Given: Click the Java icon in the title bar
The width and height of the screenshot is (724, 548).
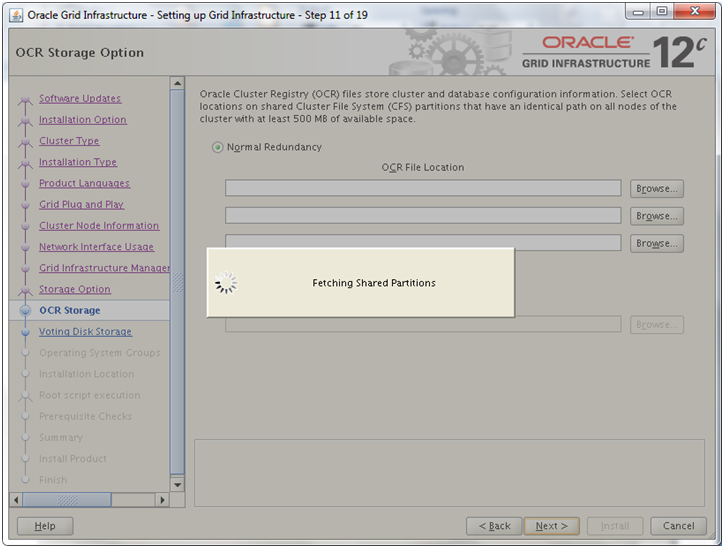Looking at the screenshot, I should tap(16, 15).
